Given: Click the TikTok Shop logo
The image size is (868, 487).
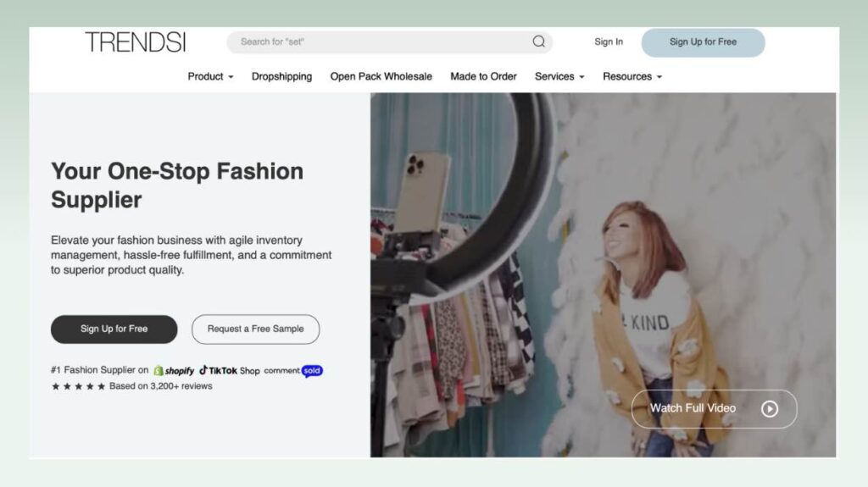Looking at the screenshot, I should pos(229,370).
